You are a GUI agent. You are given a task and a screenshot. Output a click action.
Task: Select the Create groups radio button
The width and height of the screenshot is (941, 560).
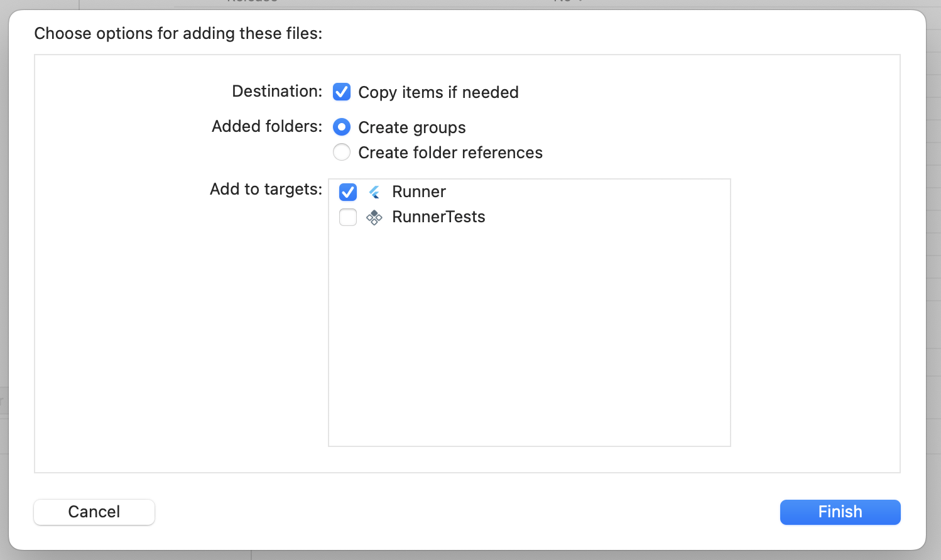click(x=342, y=127)
